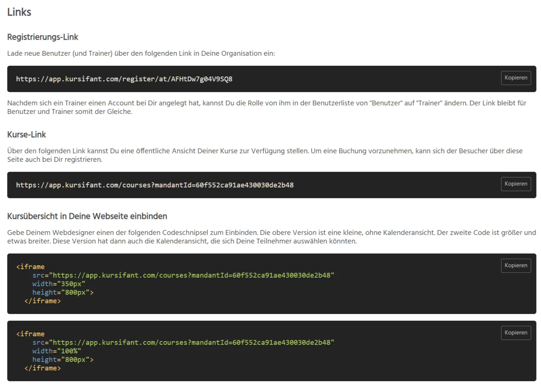Screen dimensions: 541x392
Task: Click the 'Nachdem sich ein Trainer' paragraph
Action: tap(266, 107)
